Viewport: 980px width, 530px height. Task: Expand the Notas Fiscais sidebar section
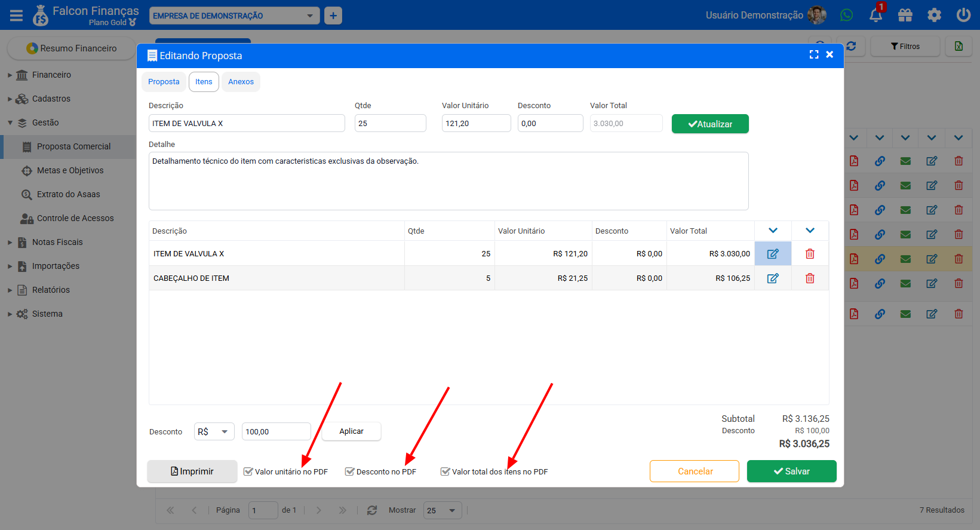click(x=10, y=243)
